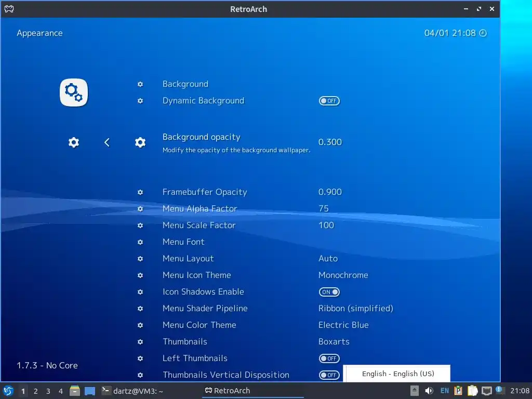The height and width of the screenshot is (399, 532).
Task: Click the gear icon next to Icon Shadows Enable
Action: point(140,292)
